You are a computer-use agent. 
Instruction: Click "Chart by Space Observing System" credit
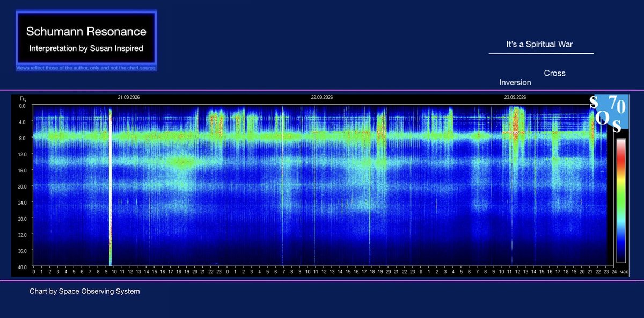pos(85,291)
